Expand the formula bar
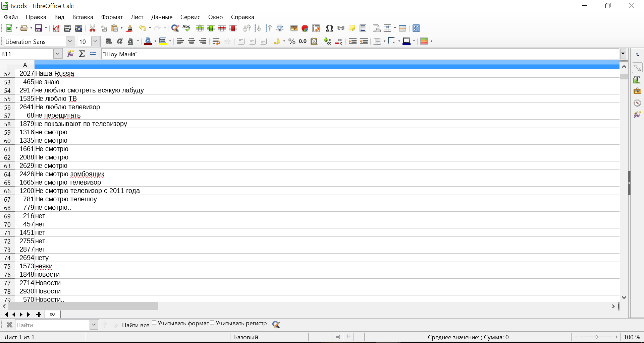 (x=623, y=54)
